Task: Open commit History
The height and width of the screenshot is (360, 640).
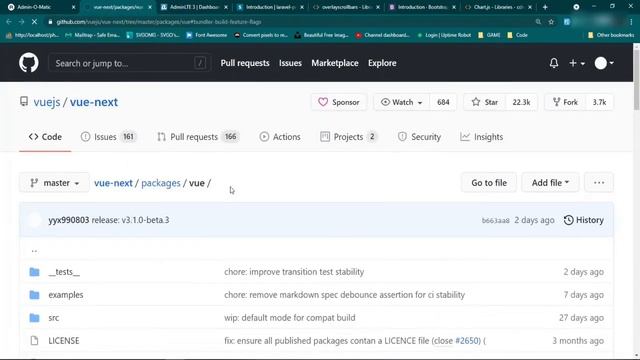Action: [584, 220]
